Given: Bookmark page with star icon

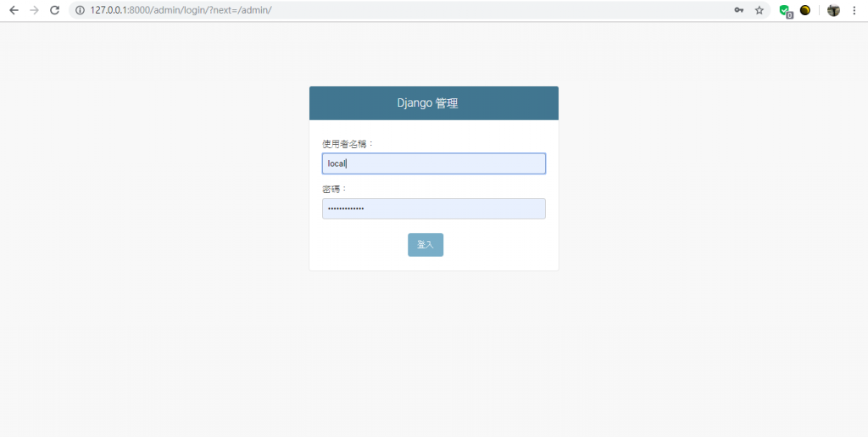Looking at the screenshot, I should (759, 10).
